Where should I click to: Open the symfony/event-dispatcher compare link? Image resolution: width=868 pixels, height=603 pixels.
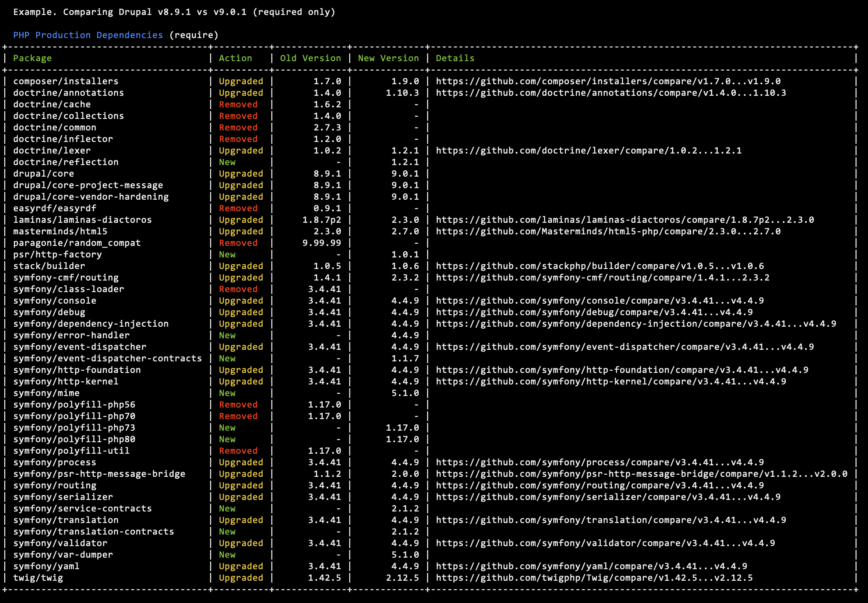[x=625, y=347]
